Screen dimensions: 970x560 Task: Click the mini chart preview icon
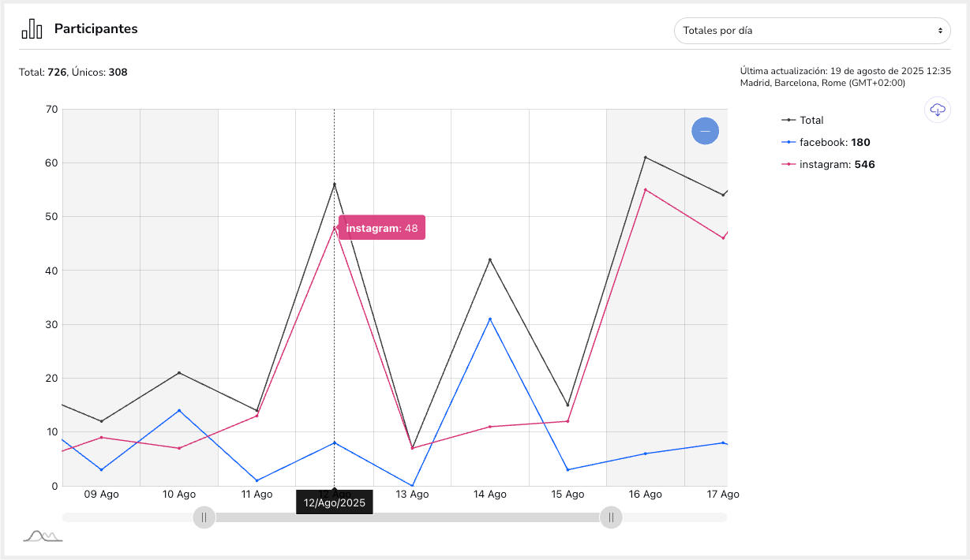click(x=43, y=536)
